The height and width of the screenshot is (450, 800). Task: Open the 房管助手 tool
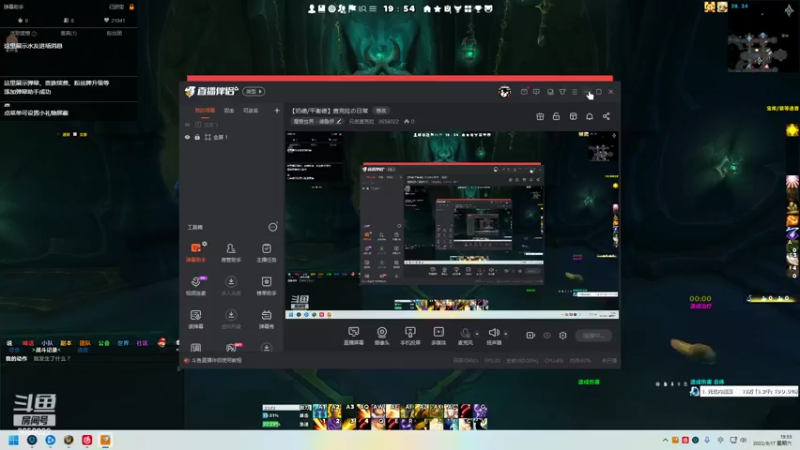[231, 252]
